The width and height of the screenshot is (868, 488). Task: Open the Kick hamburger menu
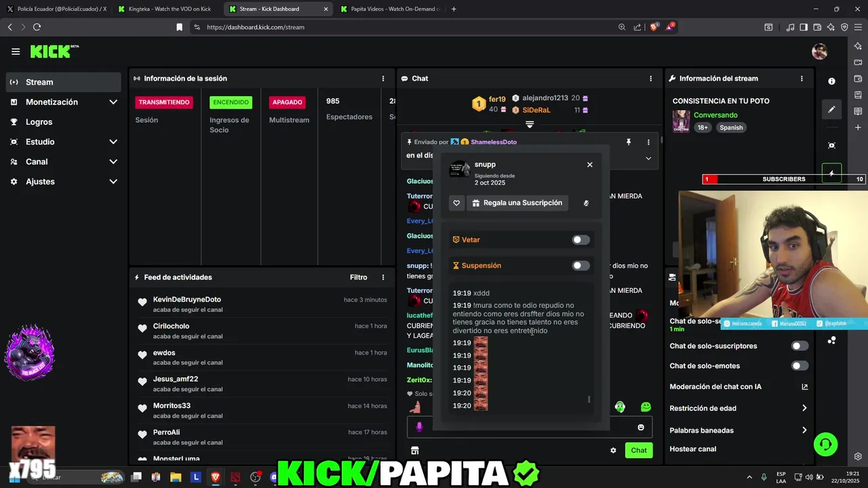click(16, 52)
